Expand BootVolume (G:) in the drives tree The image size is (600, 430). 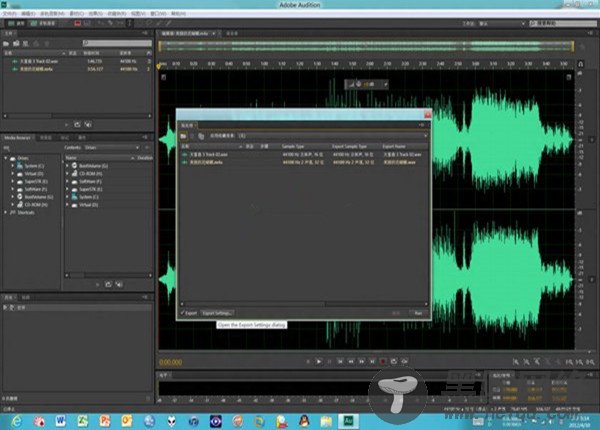12,197
